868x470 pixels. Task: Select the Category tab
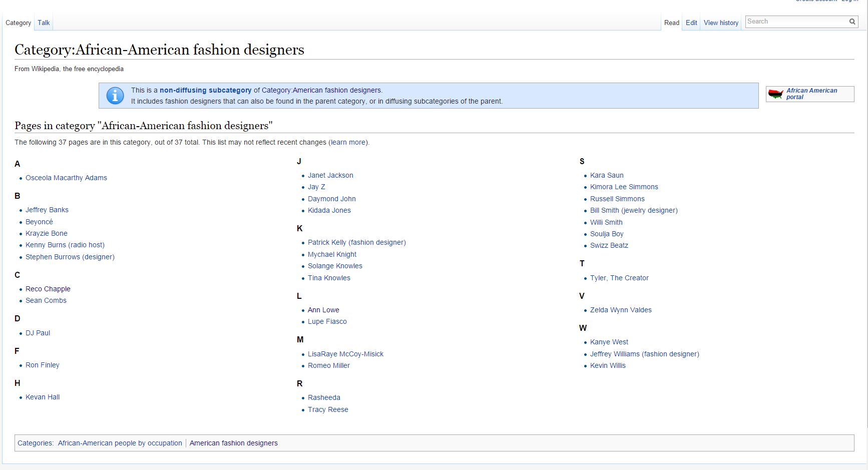[18, 23]
